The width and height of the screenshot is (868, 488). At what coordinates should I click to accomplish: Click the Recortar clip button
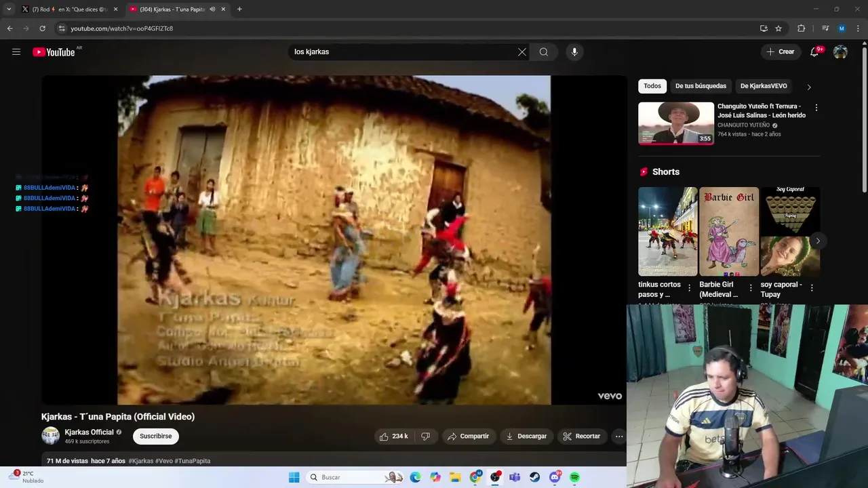click(x=581, y=436)
